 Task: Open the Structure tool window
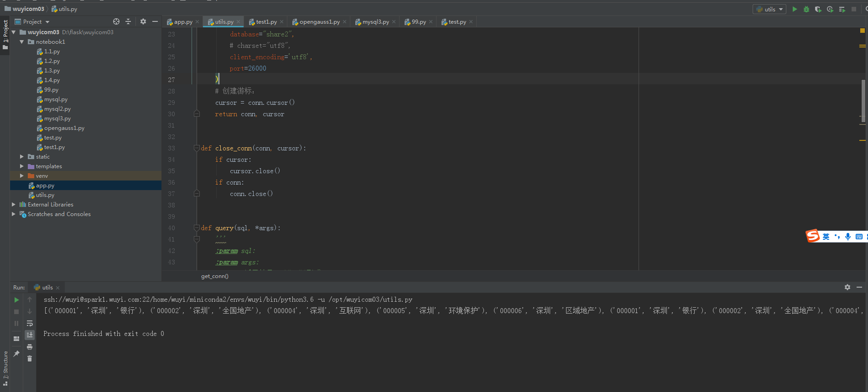tap(5, 367)
